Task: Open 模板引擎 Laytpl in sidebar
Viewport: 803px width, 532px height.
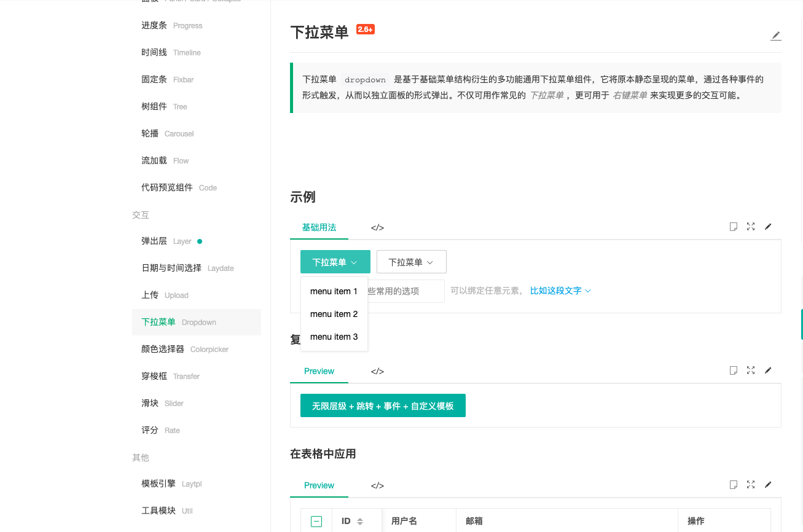Action: (x=197, y=483)
